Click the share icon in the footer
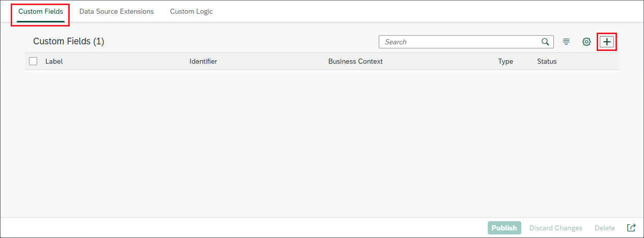The height and width of the screenshot is (238, 644). click(x=631, y=228)
